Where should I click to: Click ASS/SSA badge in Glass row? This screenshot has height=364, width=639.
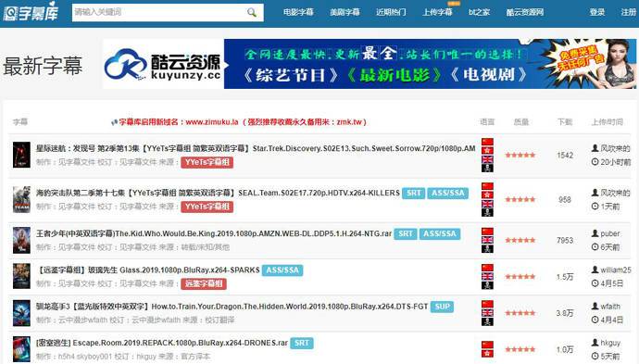tap(282, 270)
